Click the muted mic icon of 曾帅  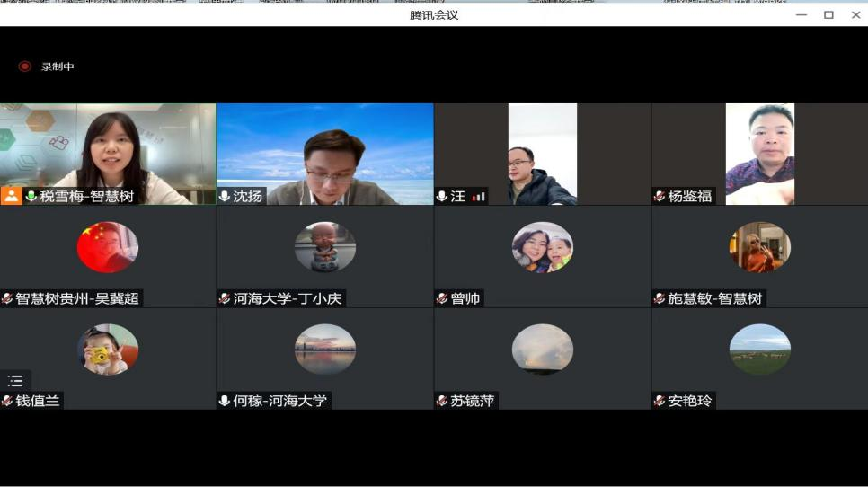[442, 298]
